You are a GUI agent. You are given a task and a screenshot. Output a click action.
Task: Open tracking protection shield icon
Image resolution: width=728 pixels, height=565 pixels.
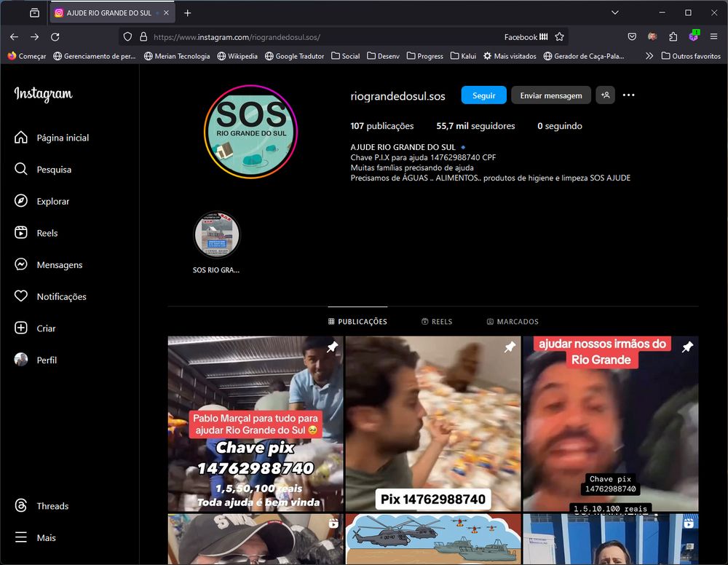[x=127, y=36]
